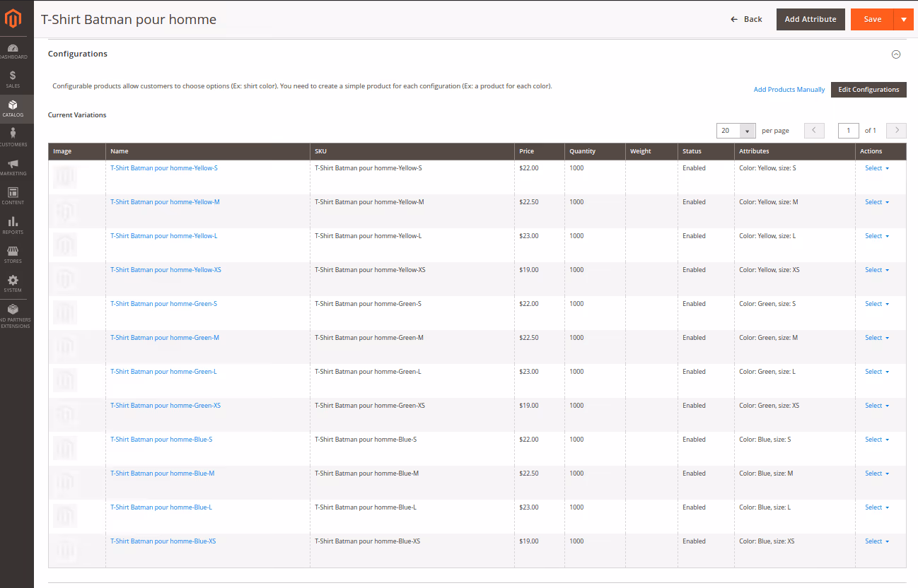
Task: Open the Customers sidebar menu
Action: point(13,139)
